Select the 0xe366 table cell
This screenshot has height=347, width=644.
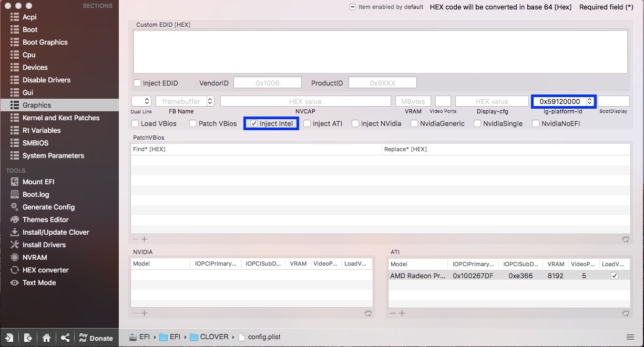pyautogui.click(x=520, y=276)
